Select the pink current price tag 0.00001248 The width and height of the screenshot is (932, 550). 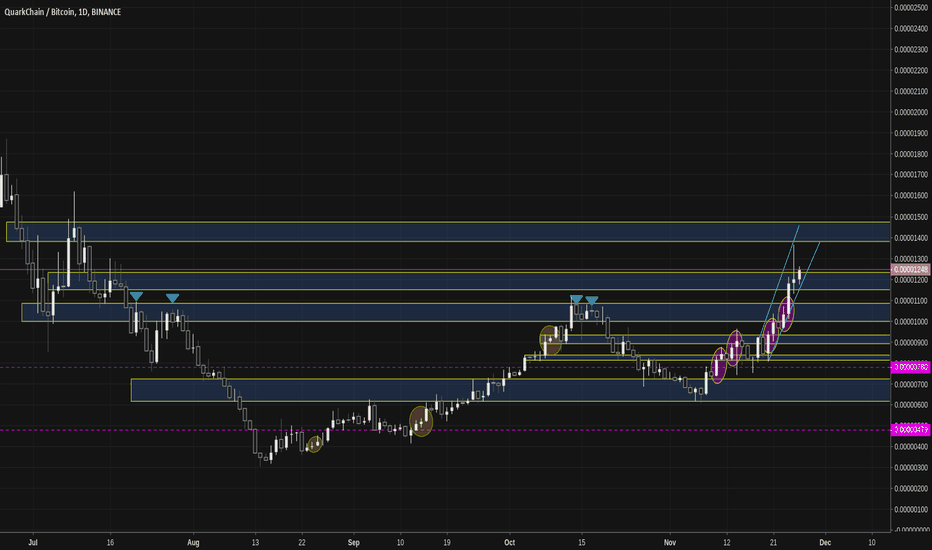tap(910, 269)
